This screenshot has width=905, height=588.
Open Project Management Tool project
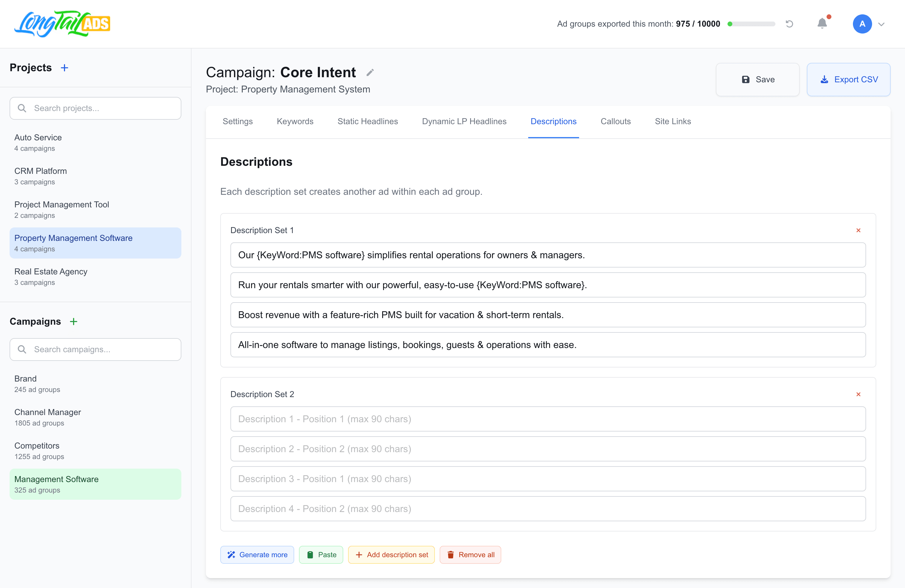pos(95,209)
